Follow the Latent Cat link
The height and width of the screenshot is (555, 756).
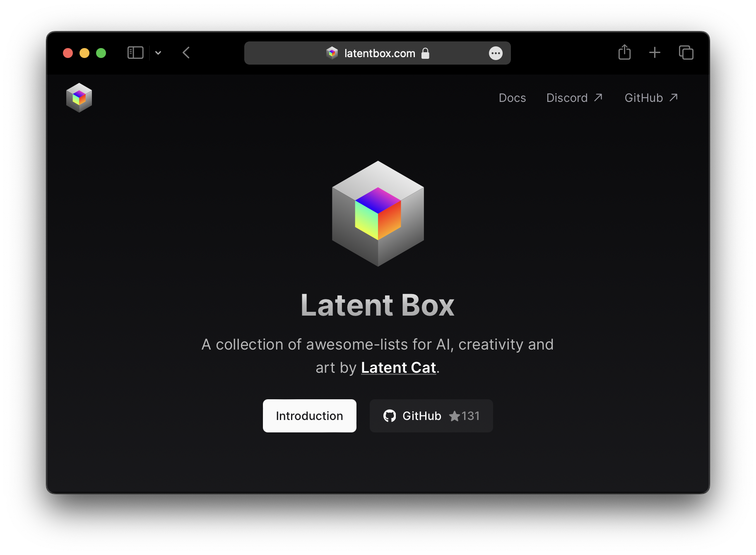[x=399, y=368]
